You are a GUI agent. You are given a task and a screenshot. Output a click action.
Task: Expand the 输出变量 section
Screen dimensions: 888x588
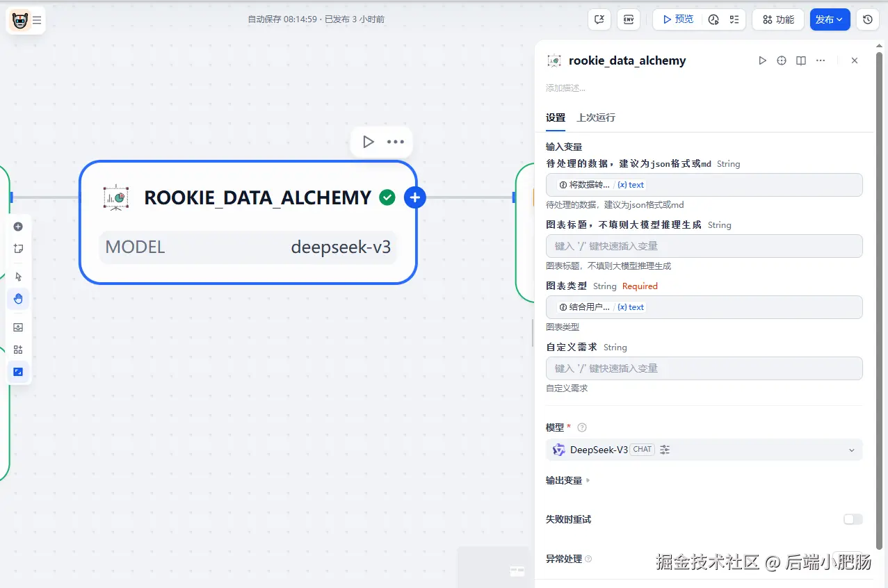[x=568, y=480]
